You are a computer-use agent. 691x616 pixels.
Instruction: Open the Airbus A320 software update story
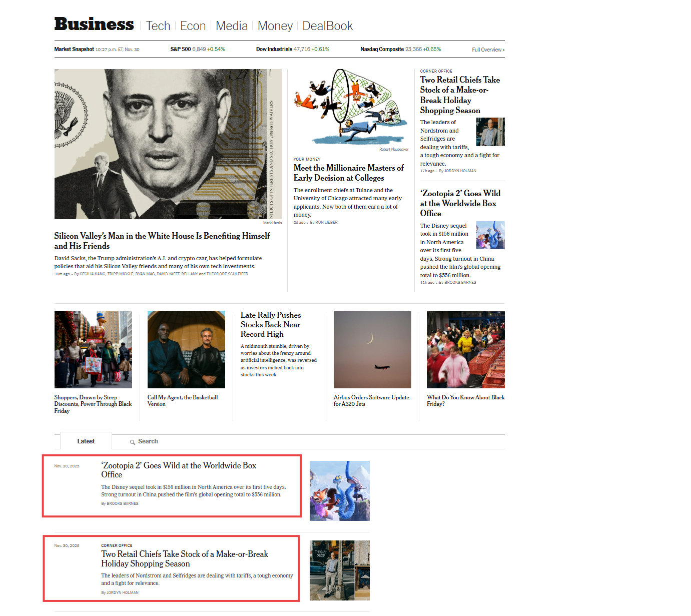coord(371,400)
